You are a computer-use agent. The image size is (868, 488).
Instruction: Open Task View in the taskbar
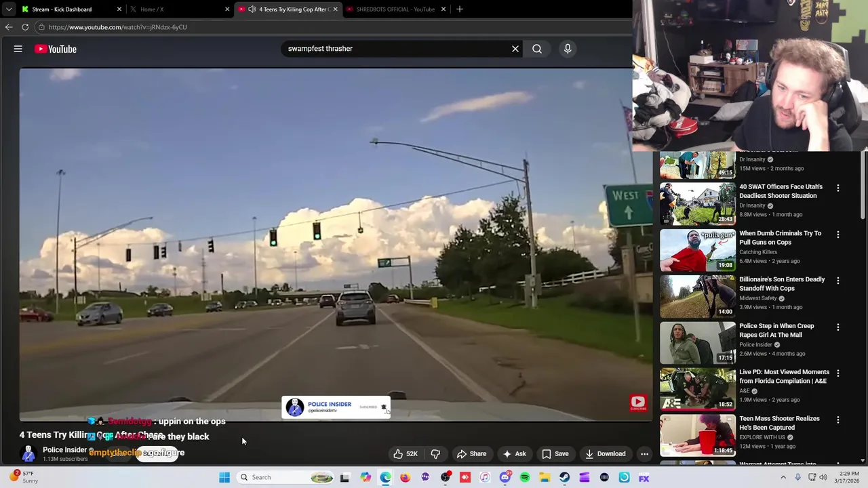344,477
